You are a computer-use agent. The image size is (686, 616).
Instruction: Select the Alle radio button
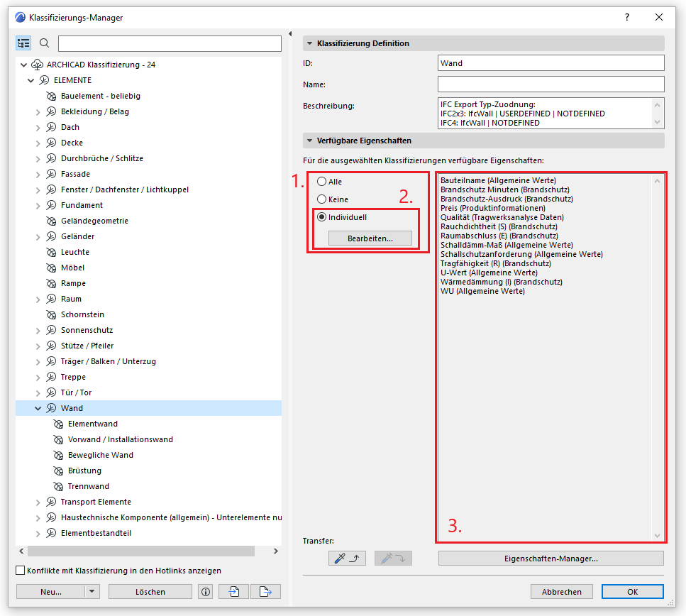321,182
